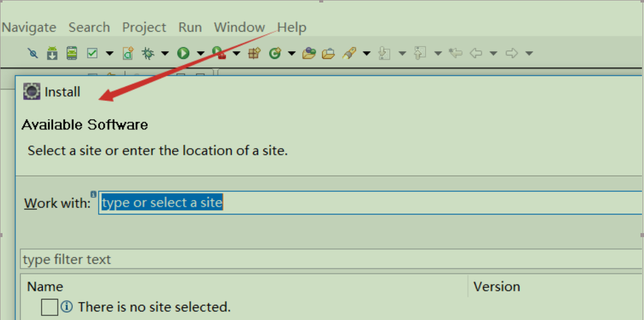This screenshot has width=644, height=320.
Task: Click the new Android XML file icon
Action: (128, 53)
